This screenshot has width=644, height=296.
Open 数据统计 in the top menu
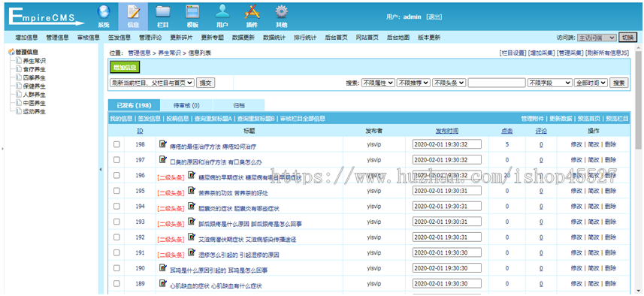click(274, 38)
